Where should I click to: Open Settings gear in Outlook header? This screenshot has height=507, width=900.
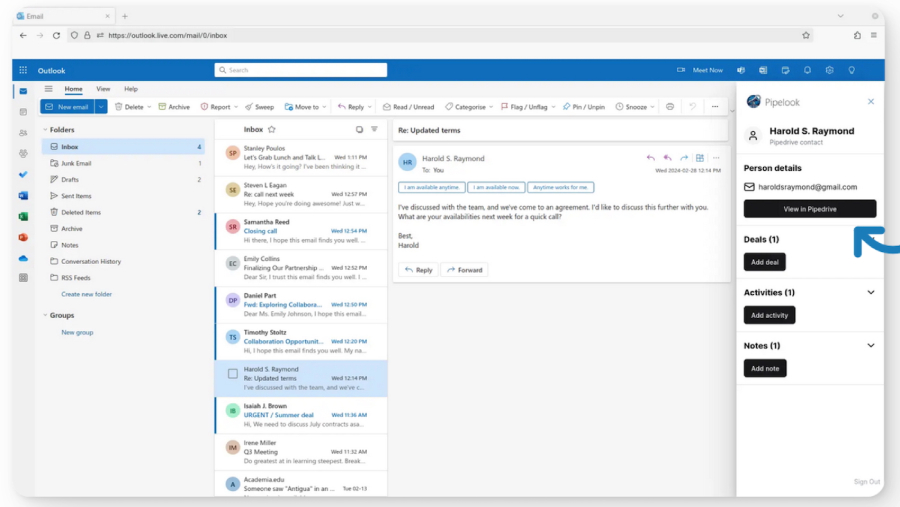coord(829,70)
